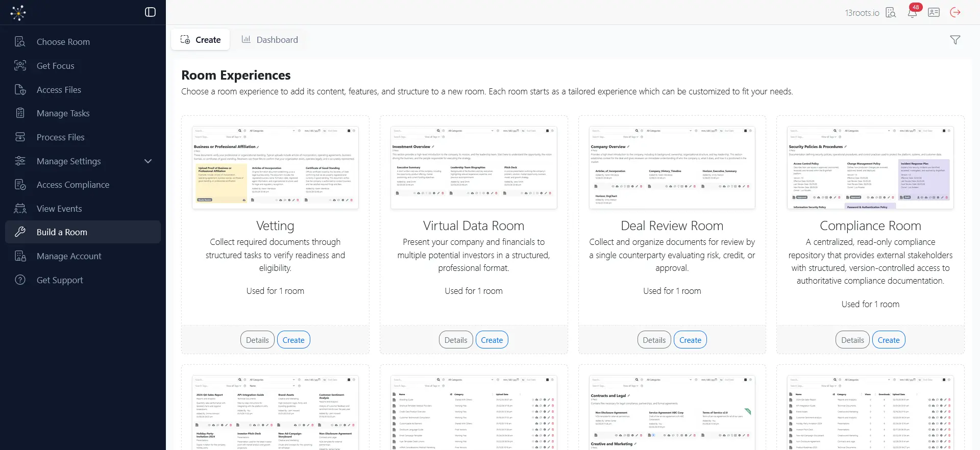The width and height of the screenshot is (980, 450).
Task: Click Details button for Virtual Data Room
Action: [x=456, y=340]
